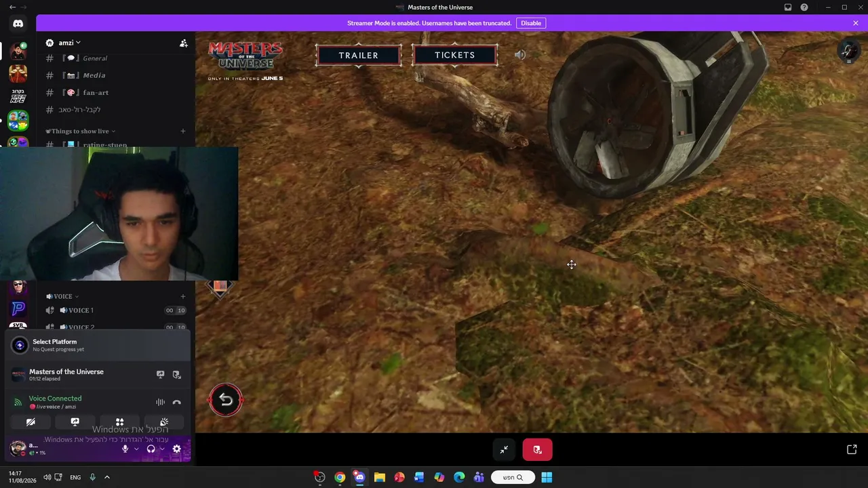Open Discord home via the logo icon

[x=18, y=24]
